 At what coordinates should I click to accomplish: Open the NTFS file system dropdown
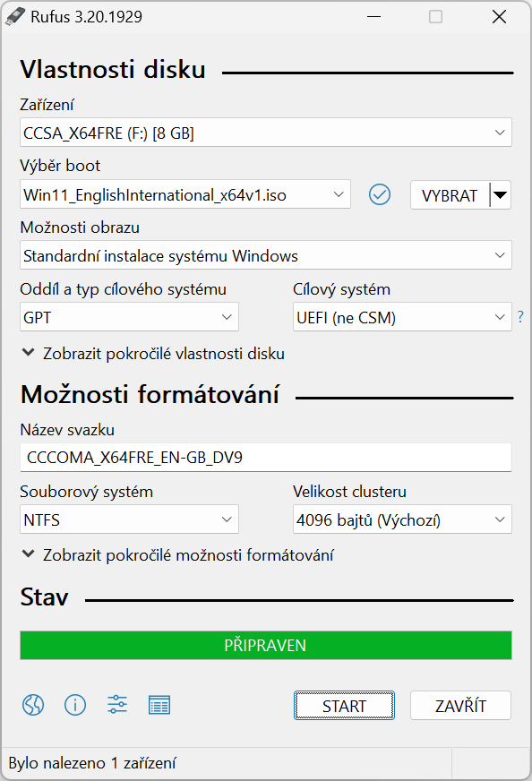pos(129,519)
